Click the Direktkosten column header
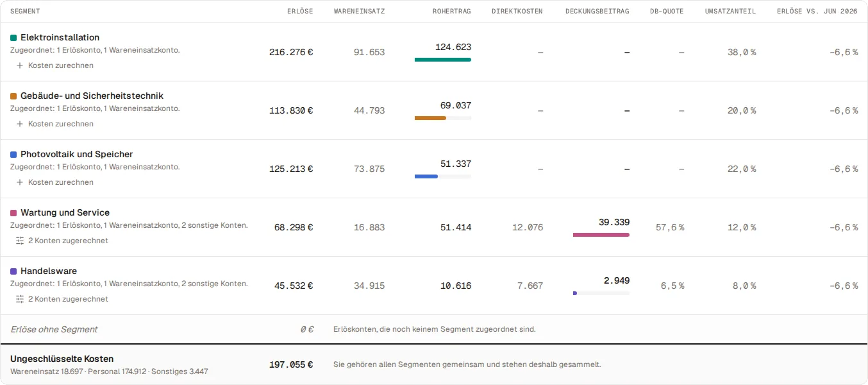The image size is (868, 385). pyautogui.click(x=517, y=11)
